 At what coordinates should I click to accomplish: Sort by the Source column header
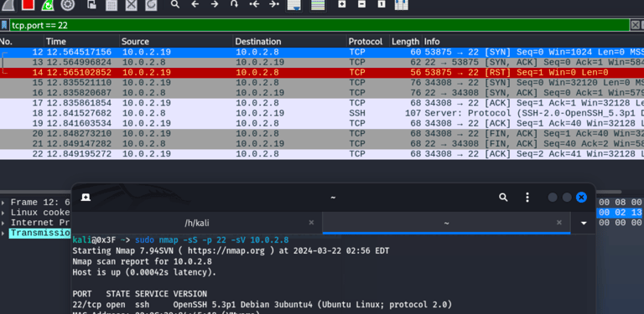pos(177,41)
